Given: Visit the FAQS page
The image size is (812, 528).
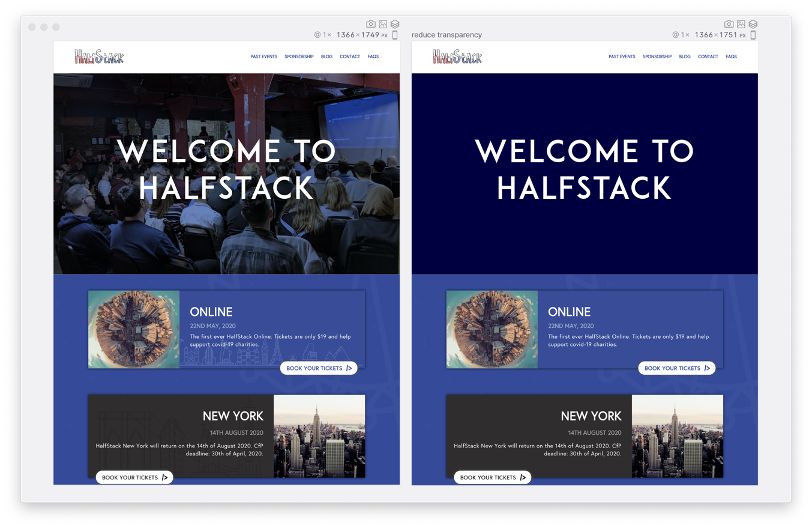Looking at the screenshot, I should pos(373,56).
